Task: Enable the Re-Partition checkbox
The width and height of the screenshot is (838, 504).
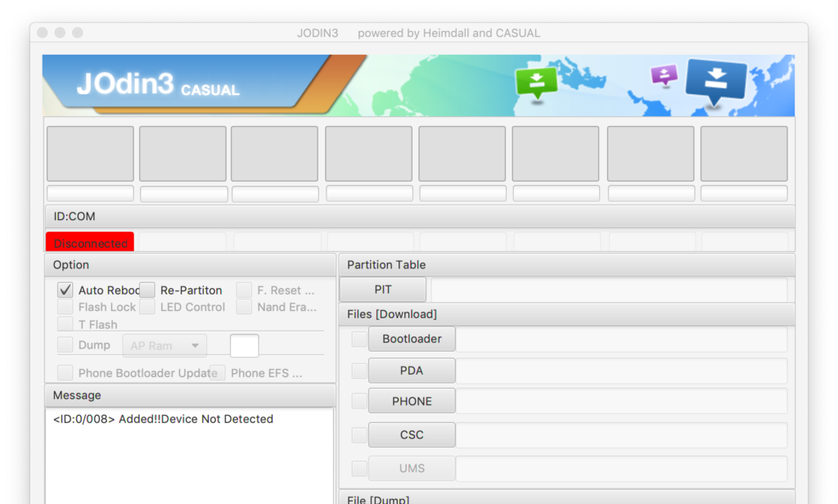Action: 147,290
